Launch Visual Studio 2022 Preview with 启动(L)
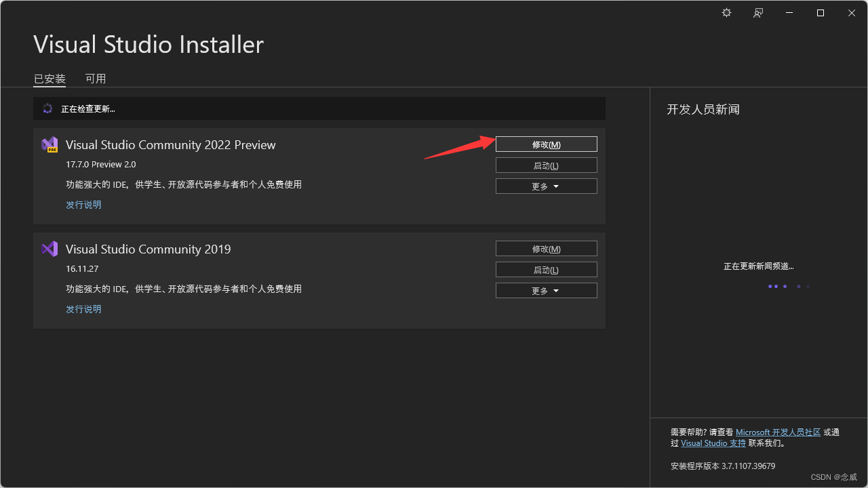 coord(546,165)
